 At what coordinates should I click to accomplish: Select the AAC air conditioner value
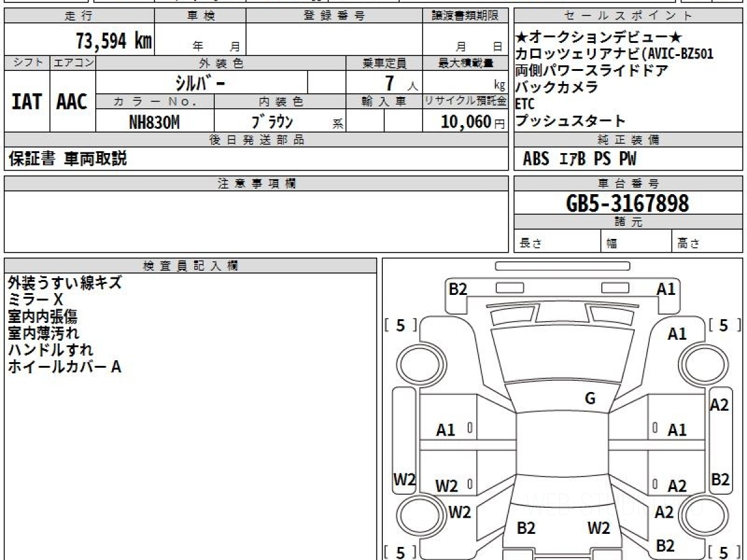click(72, 102)
